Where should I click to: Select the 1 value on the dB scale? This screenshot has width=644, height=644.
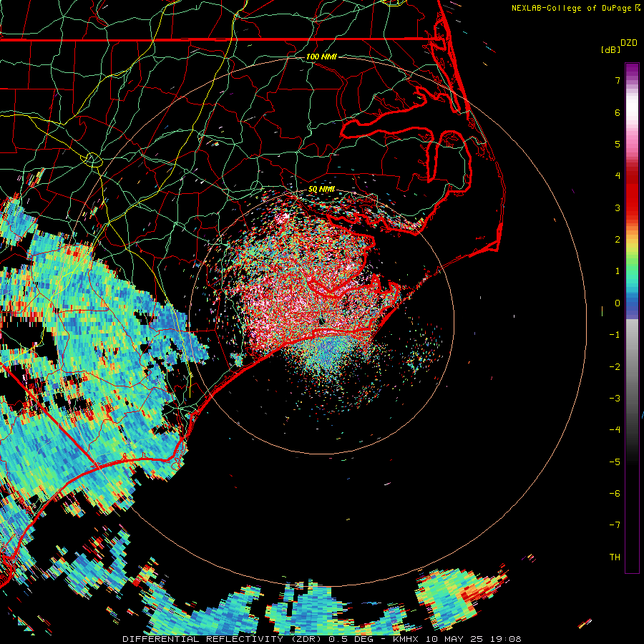(x=618, y=271)
